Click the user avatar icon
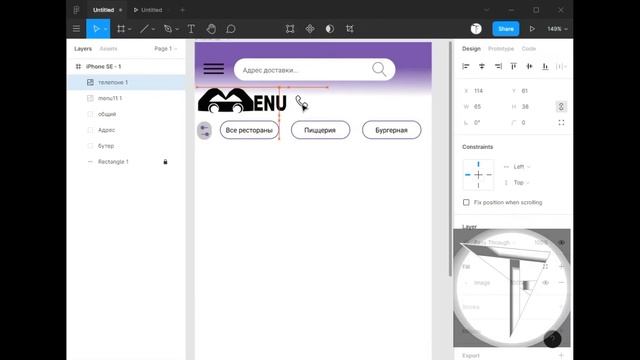Screen dimensions: 640x360 (476, 29)
